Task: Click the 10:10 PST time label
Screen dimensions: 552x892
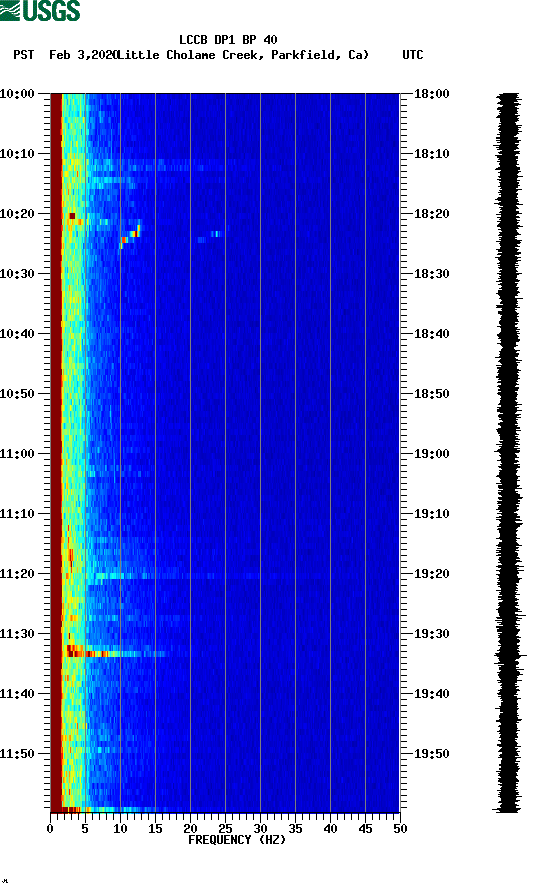Action: coord(17,154)
